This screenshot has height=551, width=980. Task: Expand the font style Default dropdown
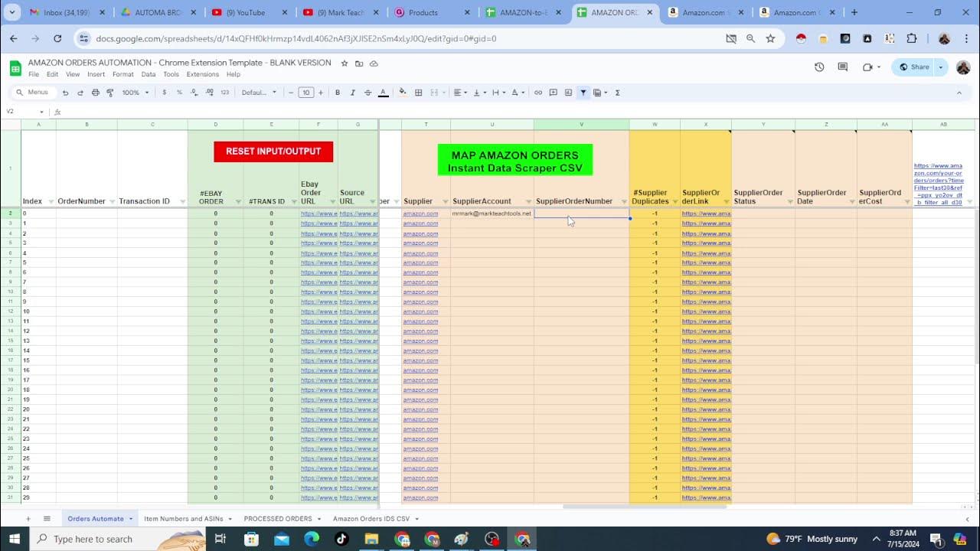[259, 93]
